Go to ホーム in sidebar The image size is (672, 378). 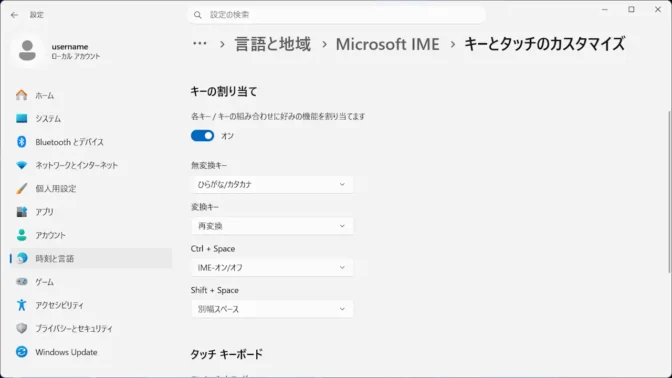tap(91, 95)
